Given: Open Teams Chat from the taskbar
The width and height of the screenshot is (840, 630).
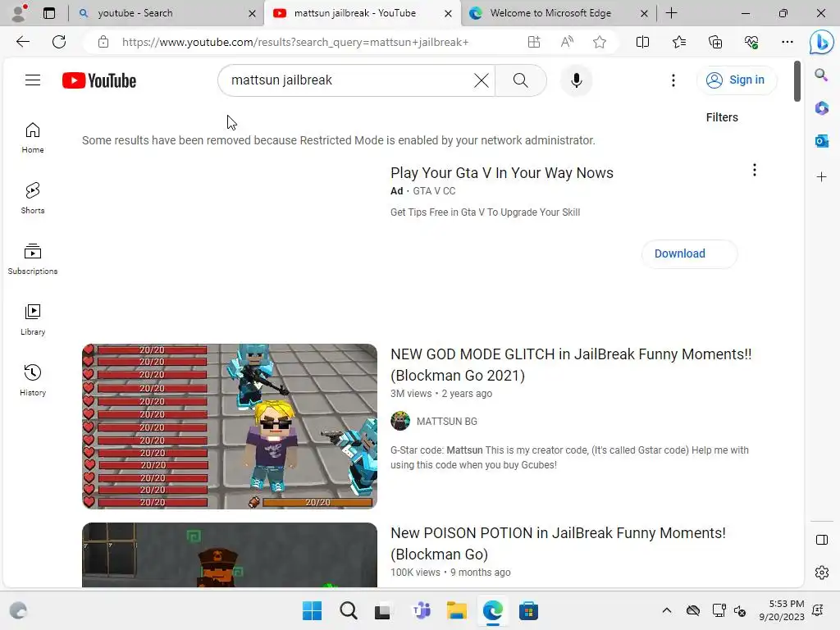Looking at the screenshot, I should (421, 610).
